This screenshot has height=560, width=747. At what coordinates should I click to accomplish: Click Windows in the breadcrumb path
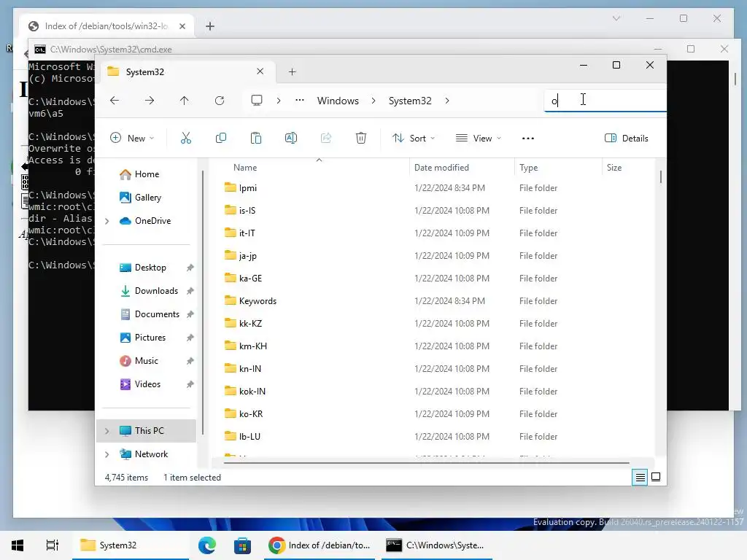[338, 101]
